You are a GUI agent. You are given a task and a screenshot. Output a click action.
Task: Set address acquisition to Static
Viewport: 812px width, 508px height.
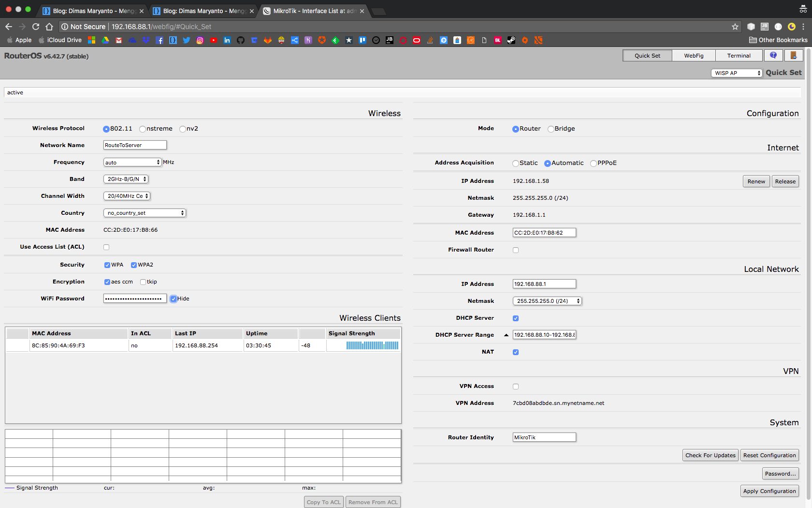516,163
